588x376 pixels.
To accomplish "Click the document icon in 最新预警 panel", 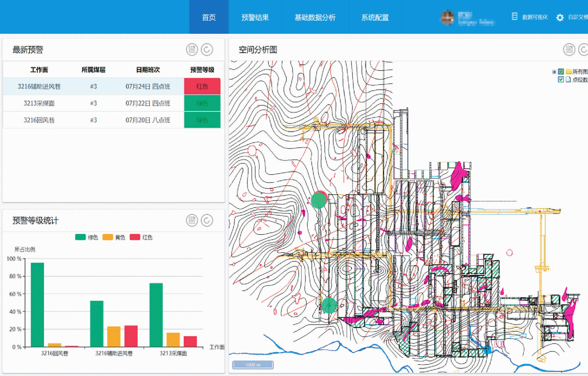I will click(192, 50).
